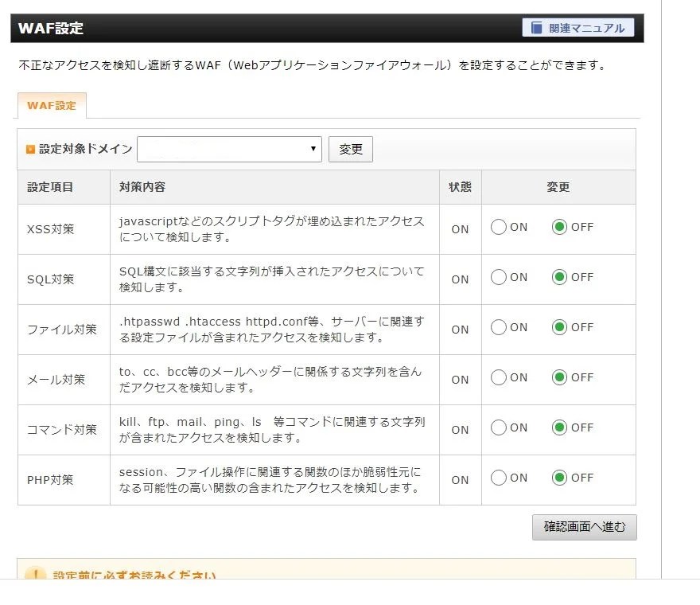Click the .htpasswd .htaccess description text

click(x=271, y=330)
